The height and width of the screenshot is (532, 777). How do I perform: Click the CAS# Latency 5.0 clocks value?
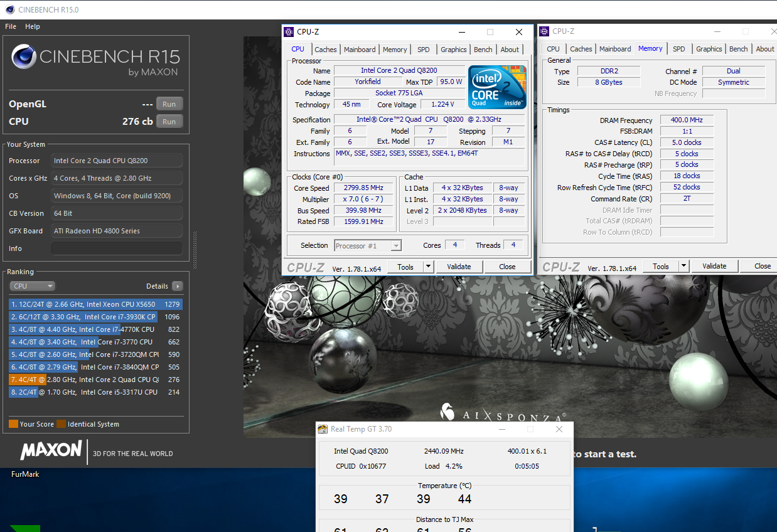(x=687, y=142)
